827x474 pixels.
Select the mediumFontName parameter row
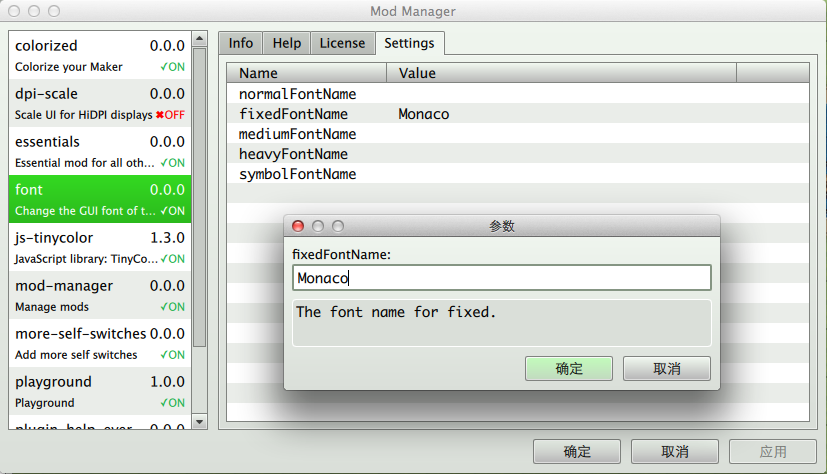tap(518, 134)
